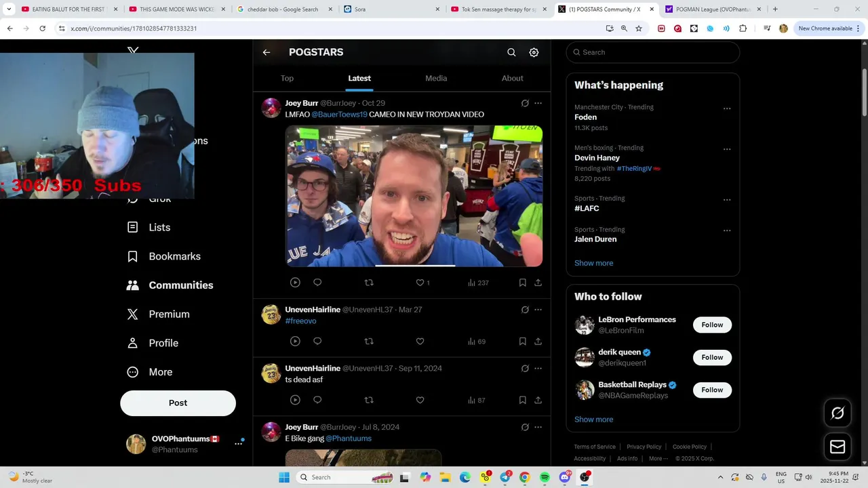Click the X search input field
Image resolution: width=868 pixels, height=488 pixels.
coord(653,52)
